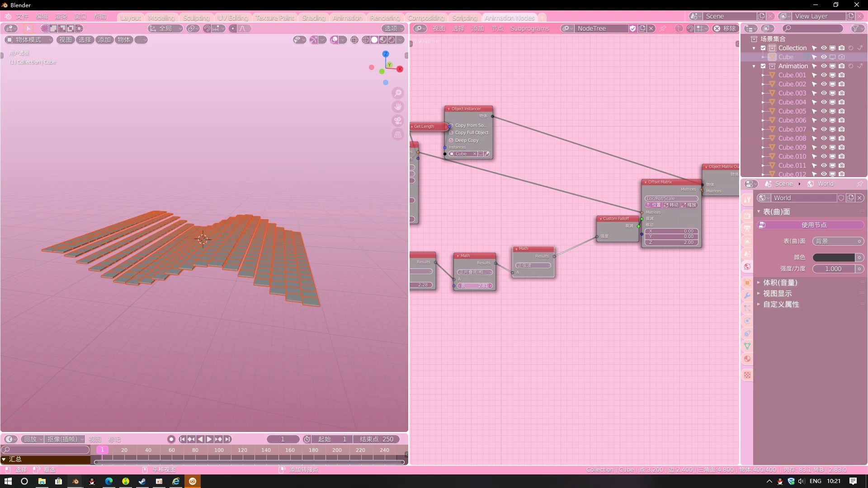This screenshot has width=868, height=488.
Task: Open the 物体模式 mode dropdown
Action: (29, 40)
